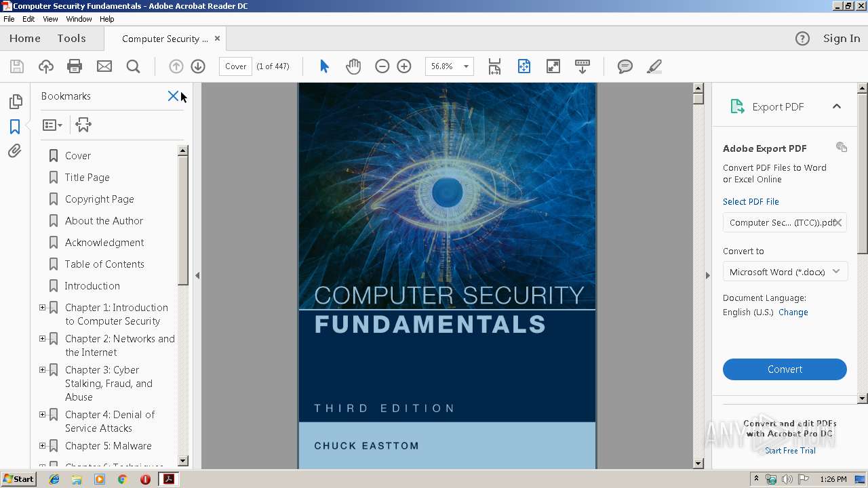
Task: Open Convert to format dropdown
Action: pyautogui.click(x=785, y=272)
